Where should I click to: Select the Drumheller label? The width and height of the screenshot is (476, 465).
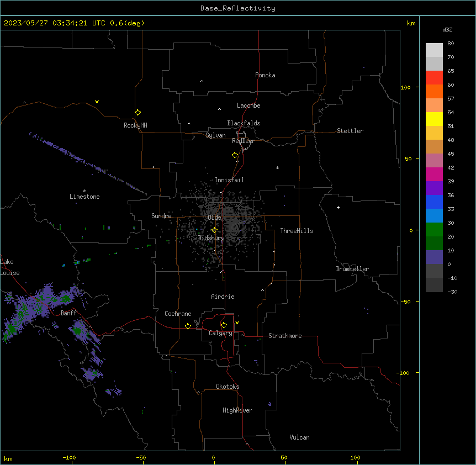tap(352, 269)
